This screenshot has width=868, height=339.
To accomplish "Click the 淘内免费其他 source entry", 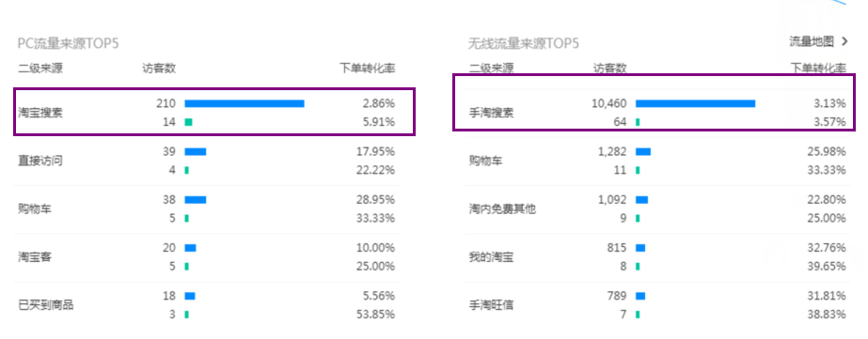I will tap(502, 209).
